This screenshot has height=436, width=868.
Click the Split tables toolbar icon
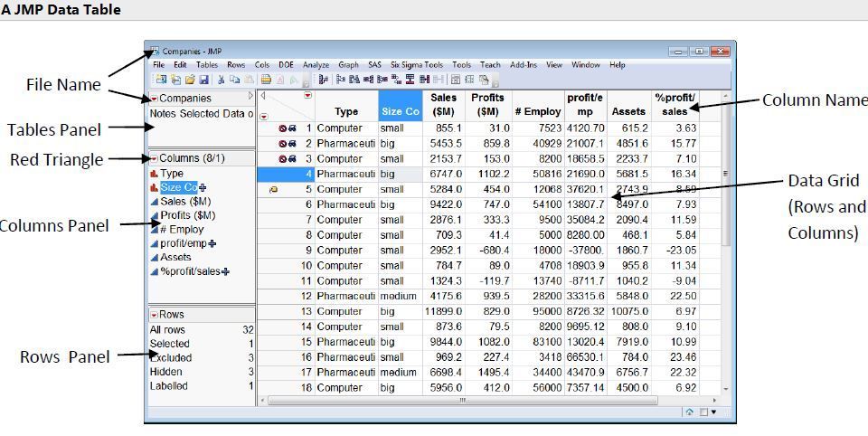pyautogui.click(x=382, y=80)
